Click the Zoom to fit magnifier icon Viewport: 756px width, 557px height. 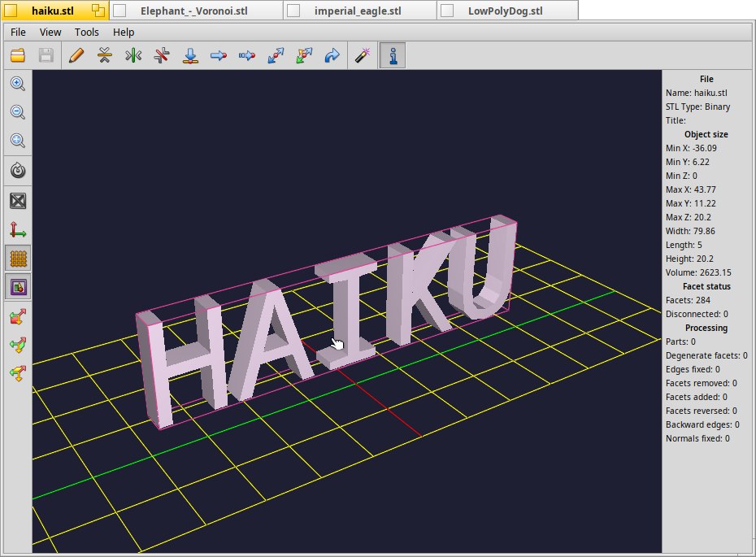(18, 141)
